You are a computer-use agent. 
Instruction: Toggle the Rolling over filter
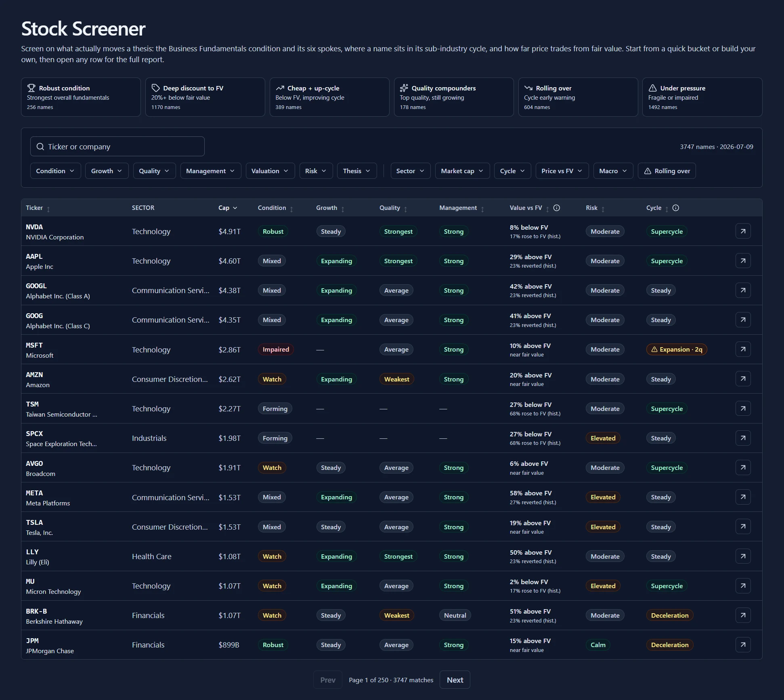point(667,171)
